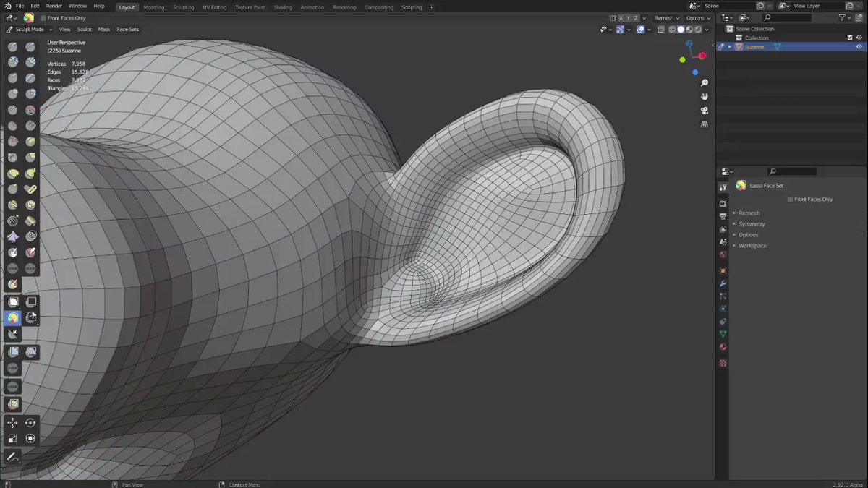Toggle Y axis symmetry
The width and height of the screenshot is (868, 488).
(x=629, y=18)
